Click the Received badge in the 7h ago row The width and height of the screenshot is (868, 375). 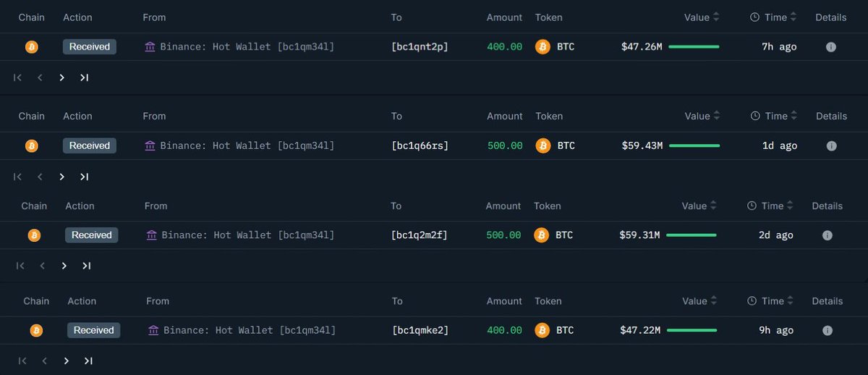(x=90, y=47)
